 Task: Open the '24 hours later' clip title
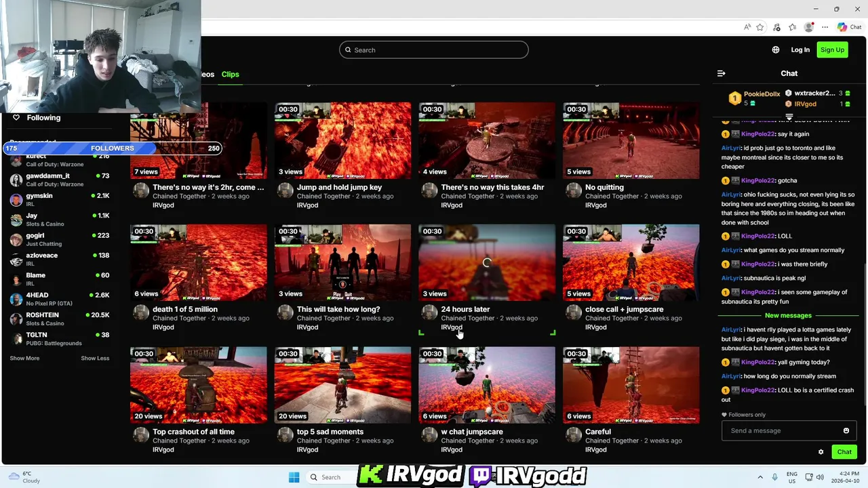pos(465,309)
